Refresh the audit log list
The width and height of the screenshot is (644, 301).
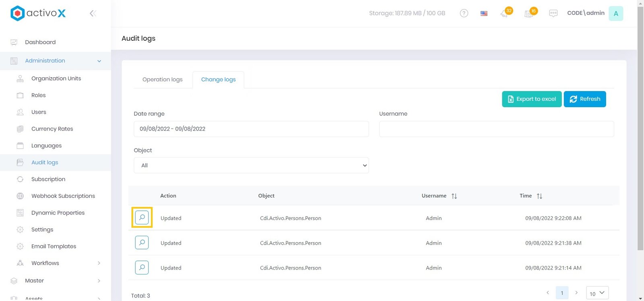pyautogui.click(x=584, y=99)
